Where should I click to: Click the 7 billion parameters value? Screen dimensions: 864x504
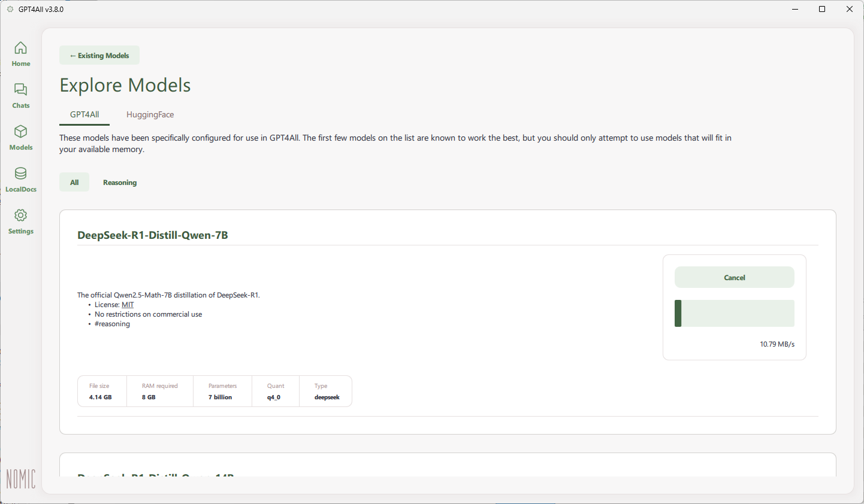[x=220, y=397]
